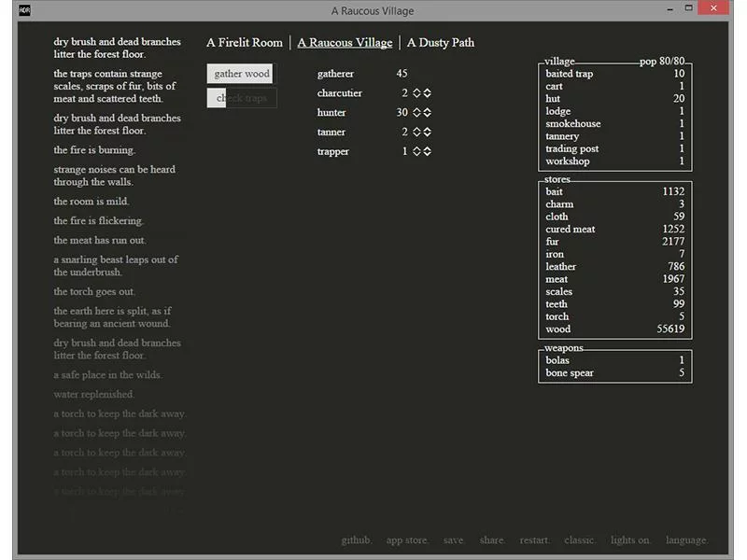
Task: Select the A Raucous Village tab
Action: [345, 42]
